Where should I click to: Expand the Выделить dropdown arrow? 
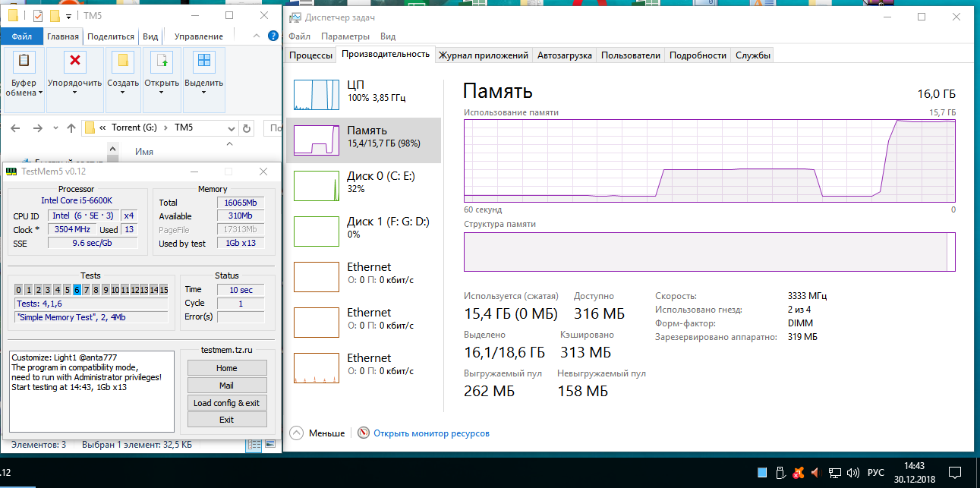point(203,93)
